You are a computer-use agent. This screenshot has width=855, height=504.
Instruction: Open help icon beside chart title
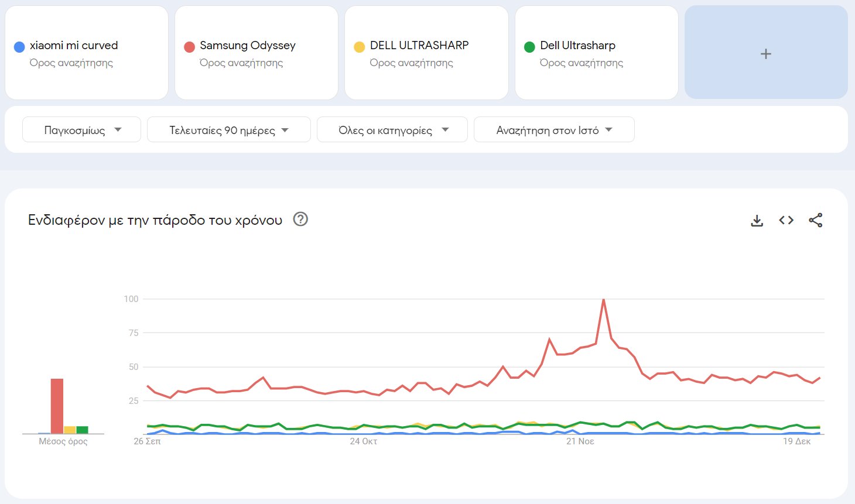[300, 220]
